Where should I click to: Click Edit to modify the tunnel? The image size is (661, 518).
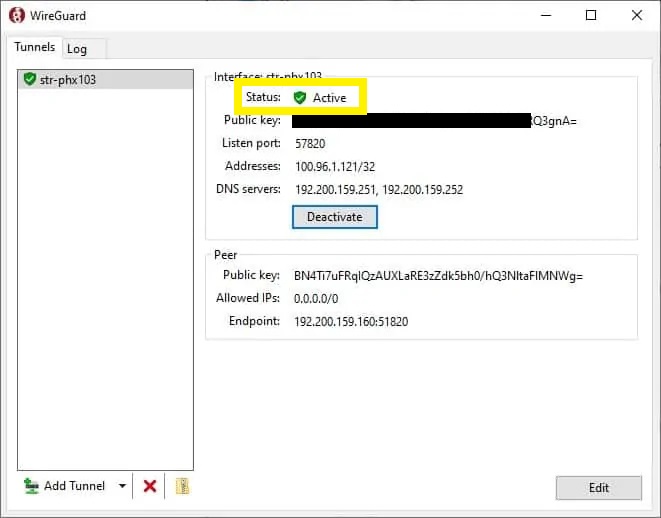(599, 488)
